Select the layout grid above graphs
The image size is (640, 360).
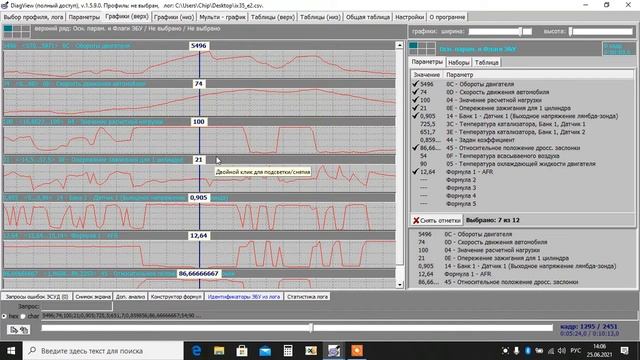pos(17,31)
